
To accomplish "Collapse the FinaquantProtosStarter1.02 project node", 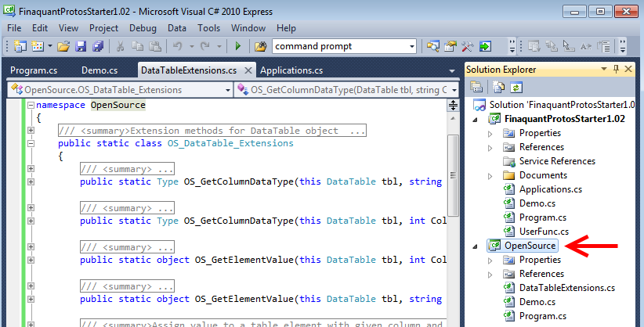I will 476,120.
